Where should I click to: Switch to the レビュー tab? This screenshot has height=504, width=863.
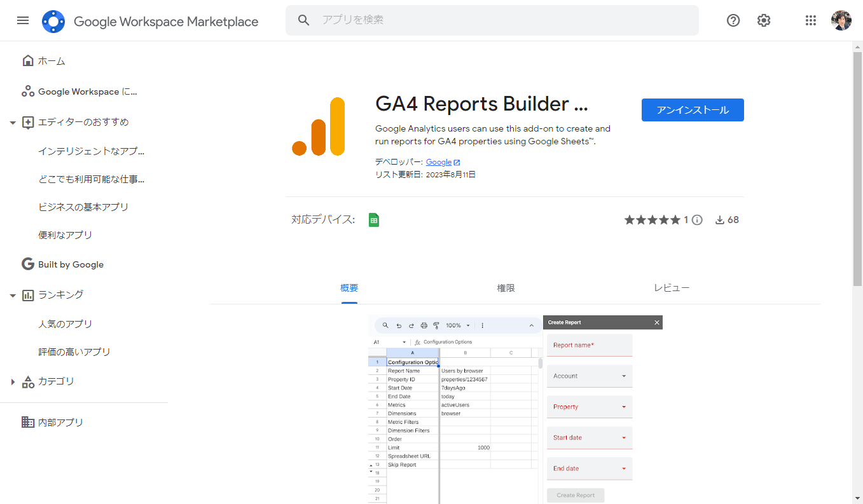(672, 288)
